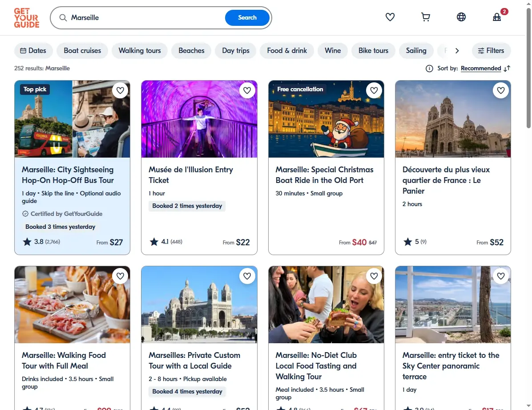The image size is (532, 410).
Task: Save No-Diet Club tour to wishlist
Action: tap(374, 276)
